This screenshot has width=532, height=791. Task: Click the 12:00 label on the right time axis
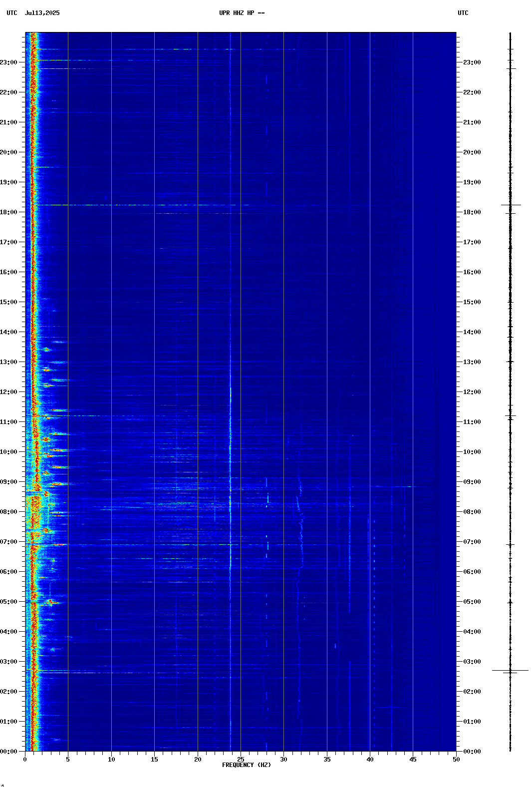click(x=472, y=392)
